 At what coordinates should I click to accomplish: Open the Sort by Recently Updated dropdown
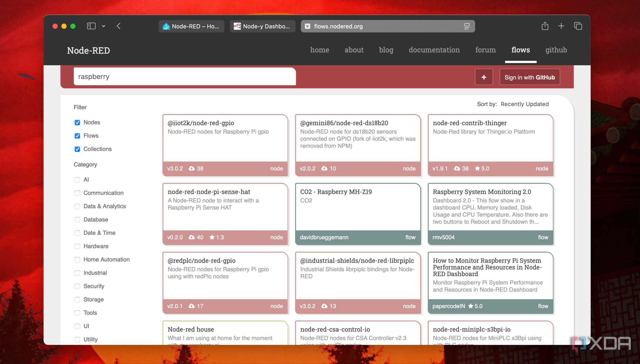[x=524, y=104]
